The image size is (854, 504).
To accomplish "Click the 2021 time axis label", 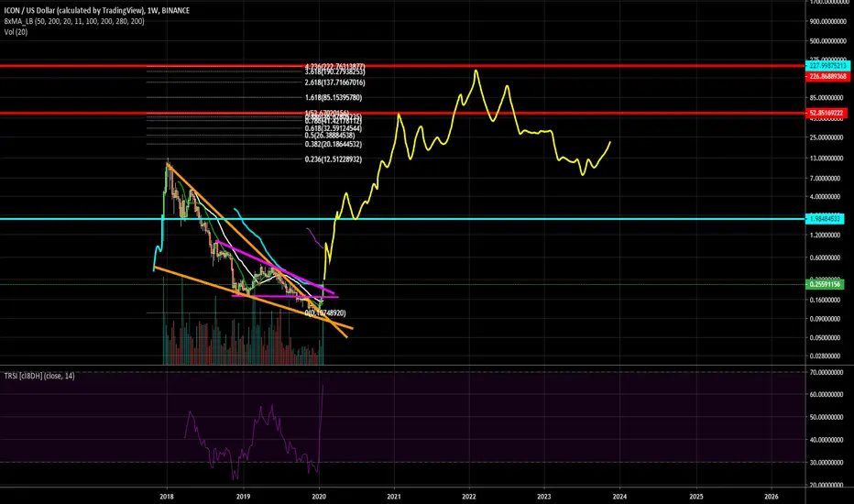I will (394, 497).
